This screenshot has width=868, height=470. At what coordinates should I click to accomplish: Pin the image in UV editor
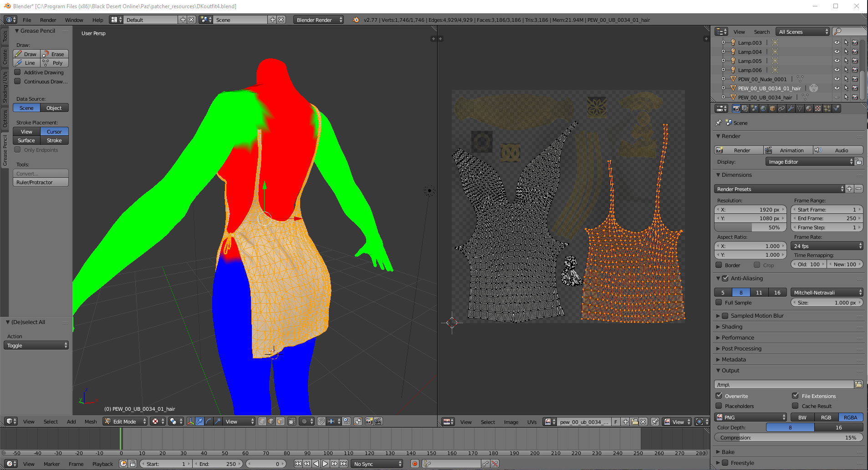tap(654, 422)
